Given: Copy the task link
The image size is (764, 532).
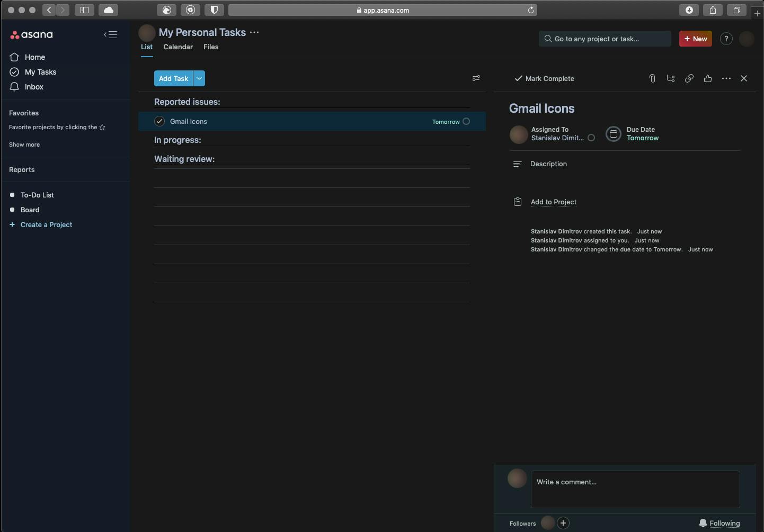Looking at the screenshot, I should (689, 78).
